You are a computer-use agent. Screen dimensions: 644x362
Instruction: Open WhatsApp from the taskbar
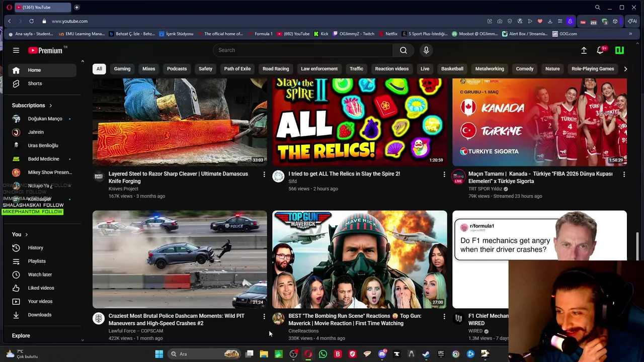pyautogui.click(x=323, y=354)
